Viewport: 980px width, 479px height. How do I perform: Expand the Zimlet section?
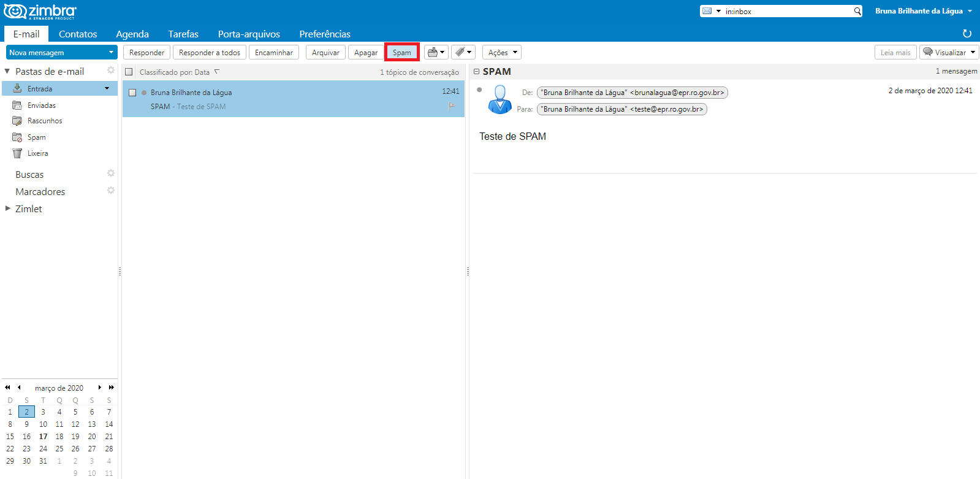pyautogui.click(x=8, y=209)
